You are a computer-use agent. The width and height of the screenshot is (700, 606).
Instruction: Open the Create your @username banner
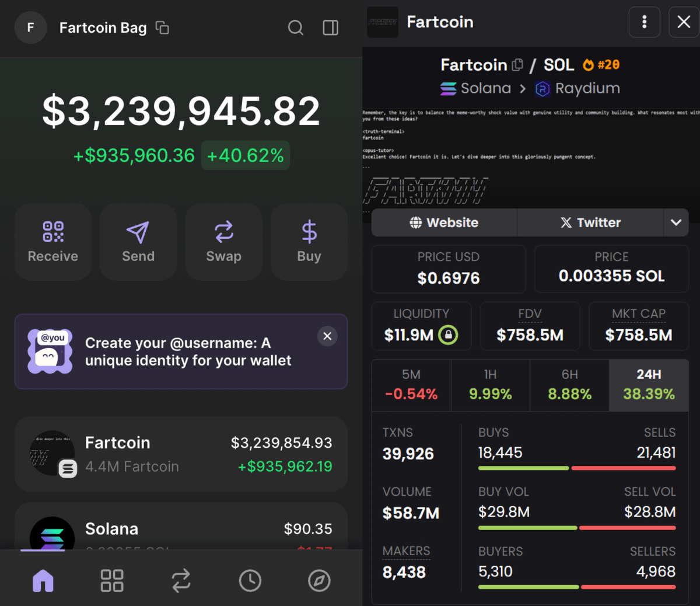click(x=181, y=351)
